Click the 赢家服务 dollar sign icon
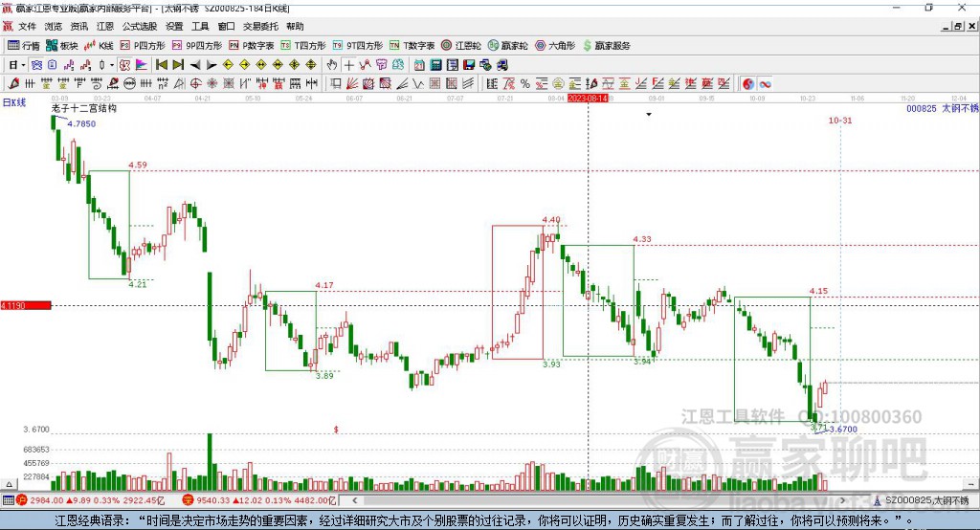Image resolution: width=980 pixels, height=530 pixels. (x=588, y=45)
